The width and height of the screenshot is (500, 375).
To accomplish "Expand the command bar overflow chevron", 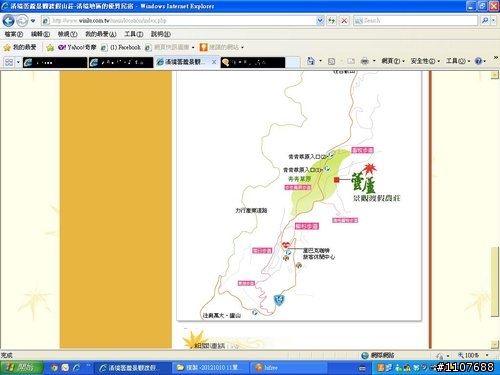I will pos(496,58).
